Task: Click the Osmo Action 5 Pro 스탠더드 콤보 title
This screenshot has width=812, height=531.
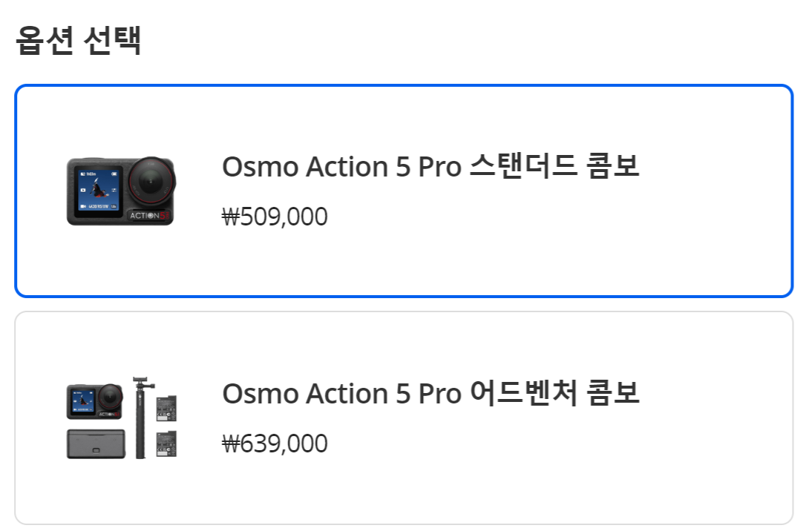Action: [x=430, y=167]
